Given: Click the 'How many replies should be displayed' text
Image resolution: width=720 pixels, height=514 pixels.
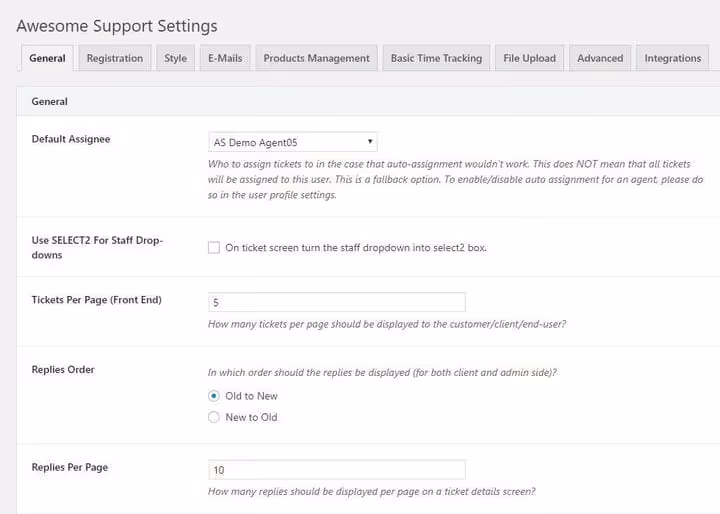Looking at the screenshot, I should [371, 491].
